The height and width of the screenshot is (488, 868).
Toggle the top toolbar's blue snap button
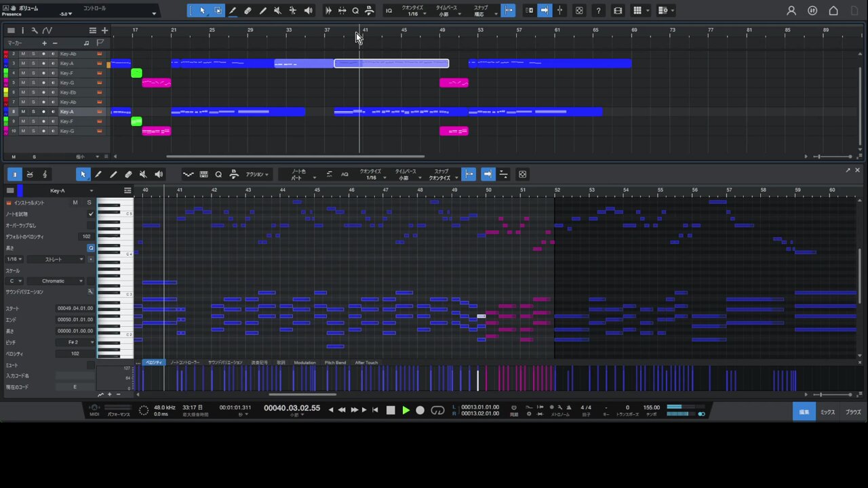[508, 11]
